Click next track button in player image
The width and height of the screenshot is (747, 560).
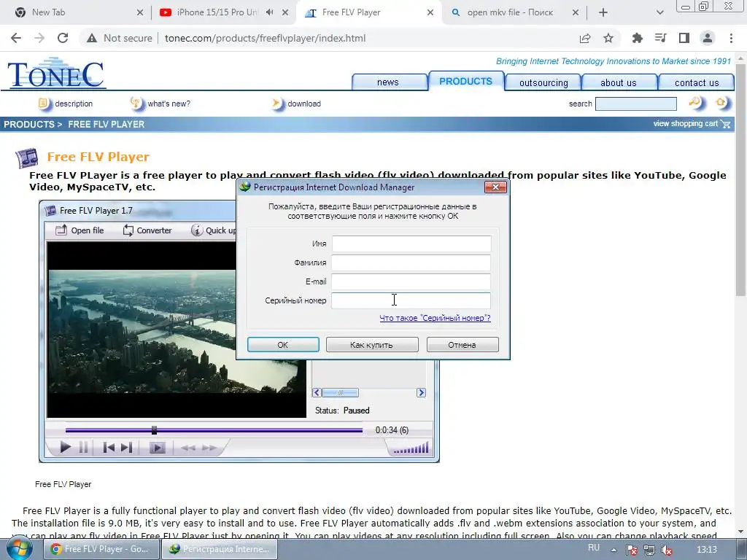tap(126, 447)
